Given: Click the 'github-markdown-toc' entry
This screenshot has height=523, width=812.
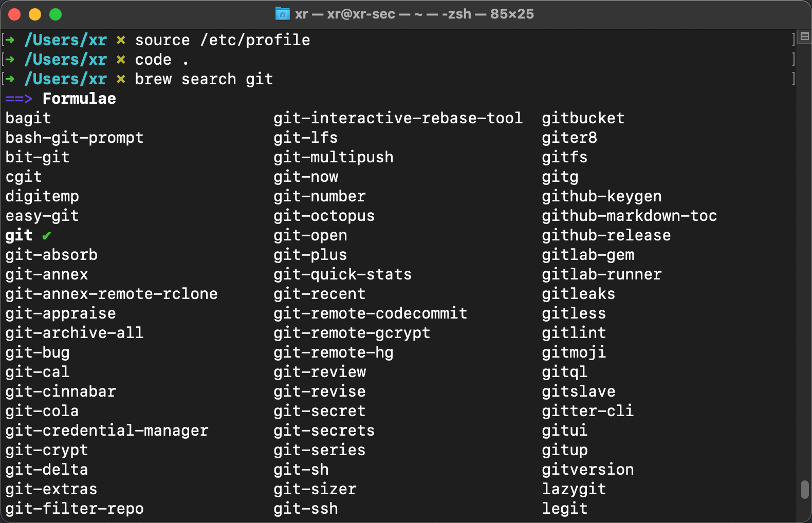Looking at the screenshot, I should (x=630, y=216).
